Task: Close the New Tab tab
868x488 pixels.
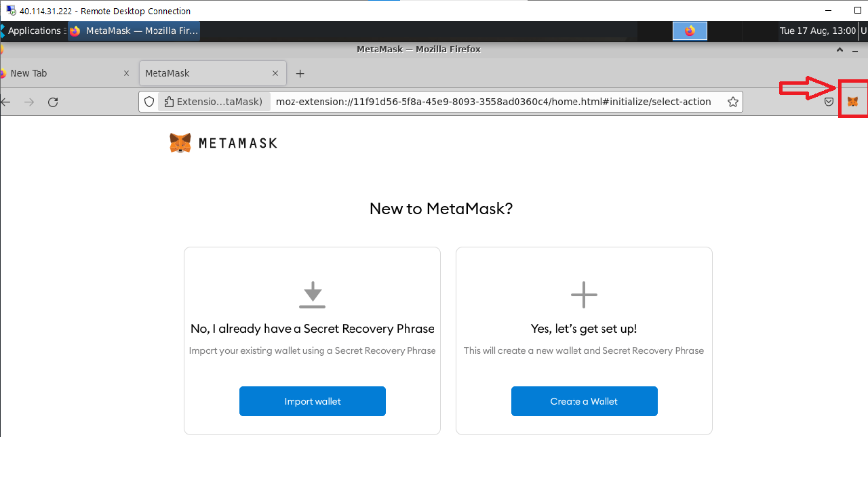Action: pyautogui.click(x=127, y=73)
